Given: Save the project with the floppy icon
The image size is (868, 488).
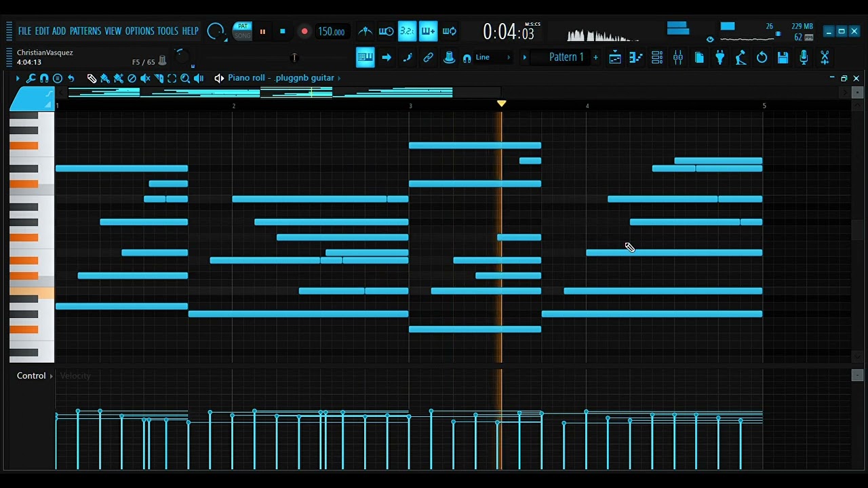Looking at the screenshot, I should point(783,58).
